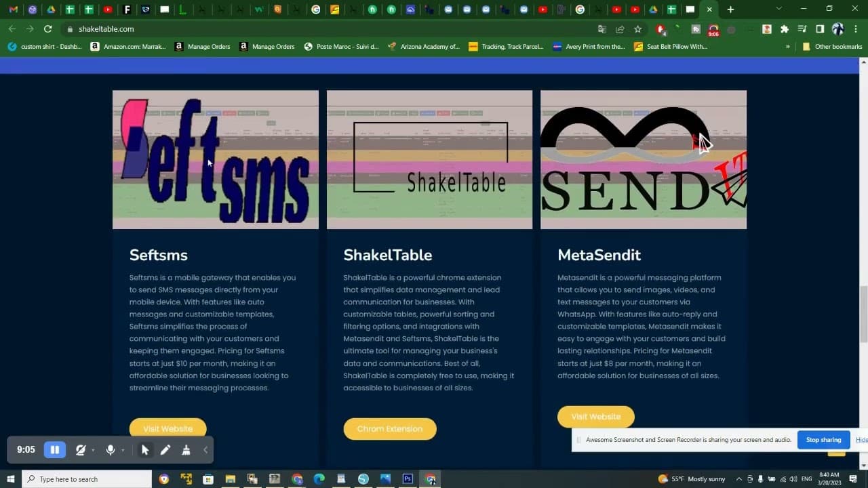The image size is (868, 488).
Task: Click the ENG language indicator
Action: coord(807,479)
